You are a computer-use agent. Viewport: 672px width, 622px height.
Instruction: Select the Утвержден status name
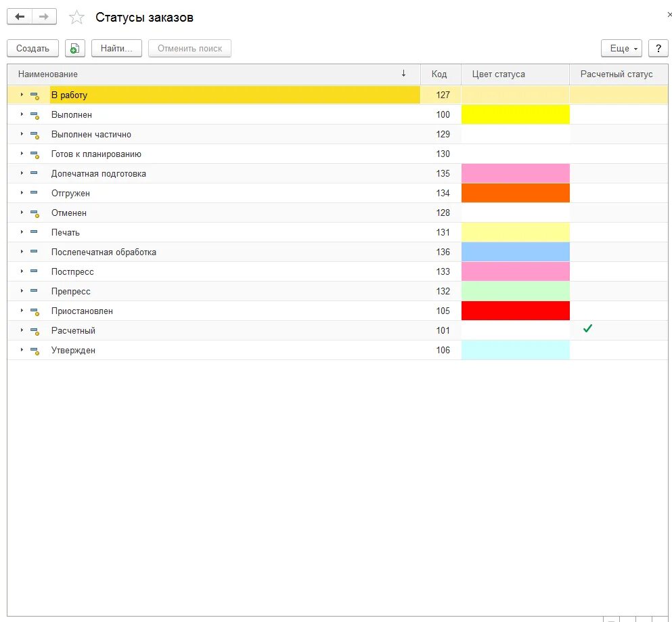73,350
